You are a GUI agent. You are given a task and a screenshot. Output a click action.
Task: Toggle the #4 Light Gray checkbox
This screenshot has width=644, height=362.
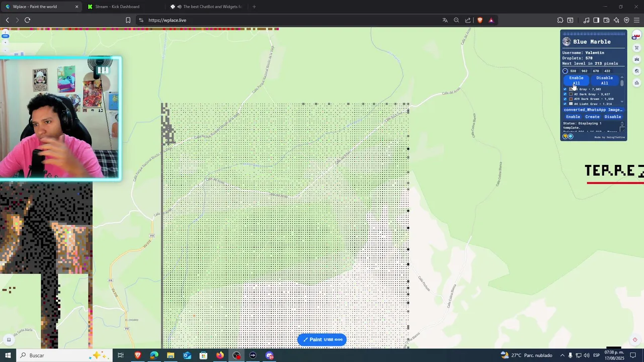coord(565,104)
